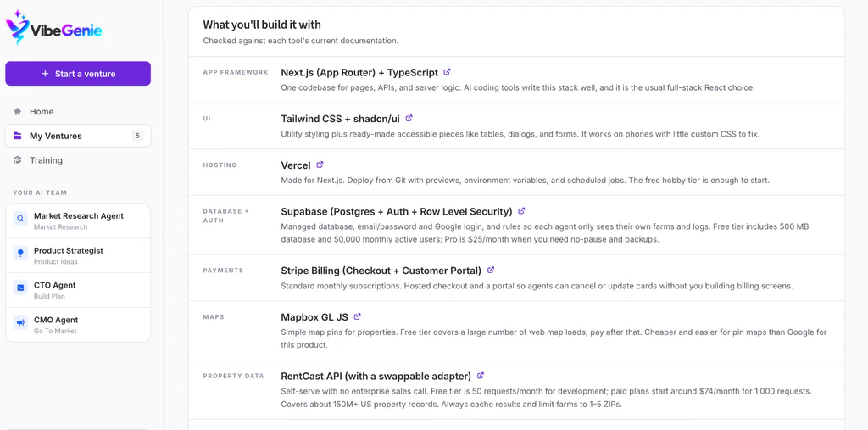Click the Product Strategist lightbulb icon
Screen dimensions: 868x430
(x=20, y=254)
